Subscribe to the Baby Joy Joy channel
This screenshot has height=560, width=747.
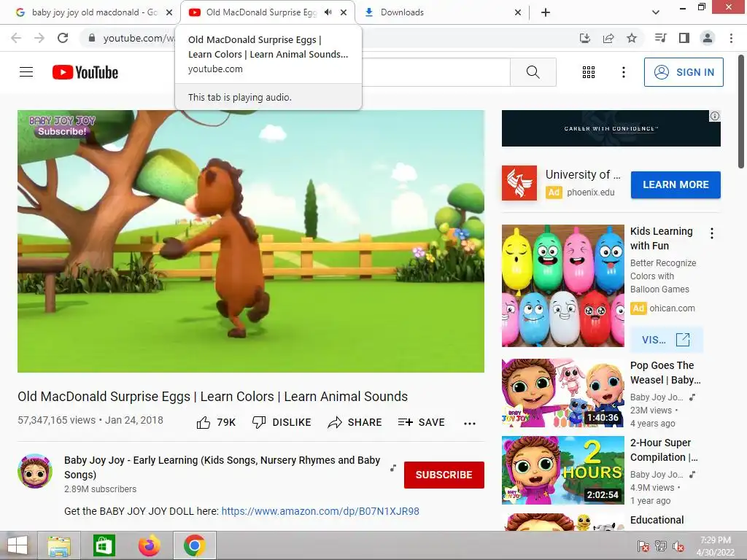(444, 475)
